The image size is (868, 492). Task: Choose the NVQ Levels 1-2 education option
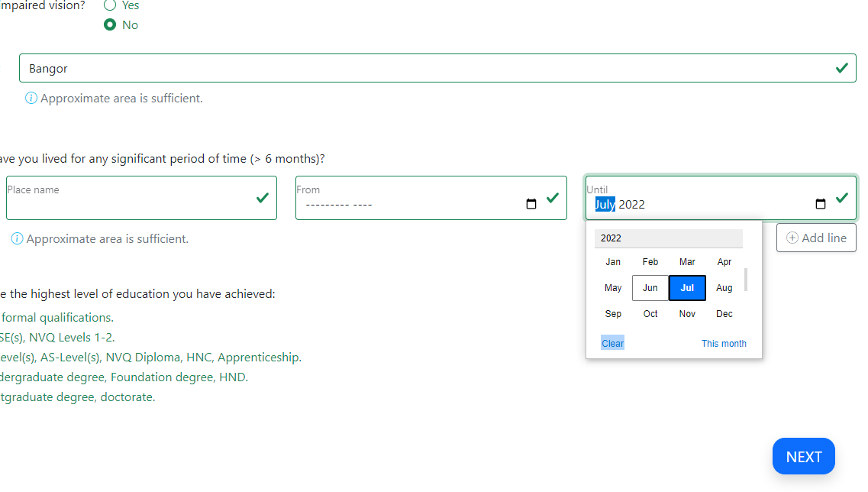[x=57, y=338]
